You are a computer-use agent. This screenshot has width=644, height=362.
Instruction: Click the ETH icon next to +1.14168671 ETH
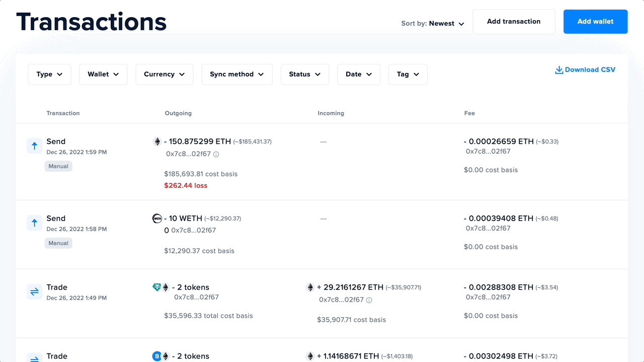(x=310, y=356)
